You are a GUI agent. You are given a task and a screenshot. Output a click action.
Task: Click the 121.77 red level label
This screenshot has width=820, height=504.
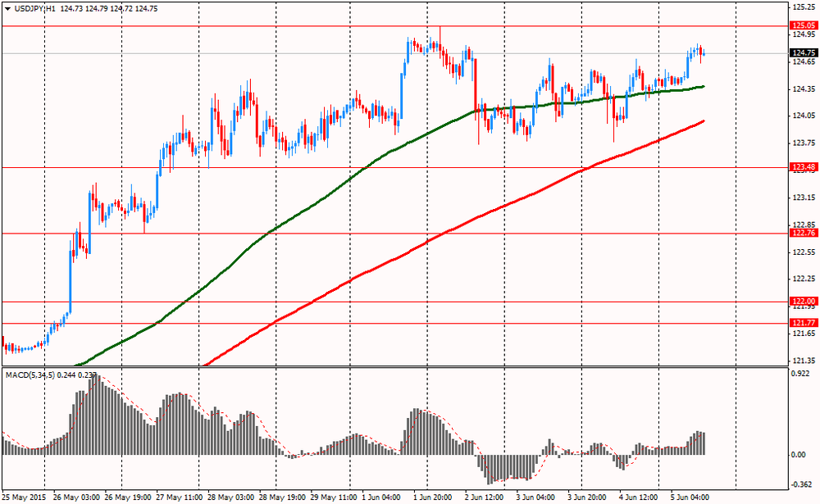[804, 323]
